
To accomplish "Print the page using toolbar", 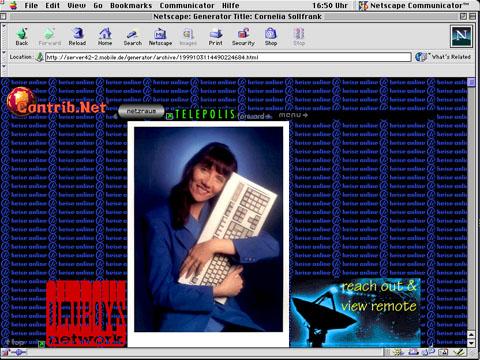I will (x=216, y=37).
